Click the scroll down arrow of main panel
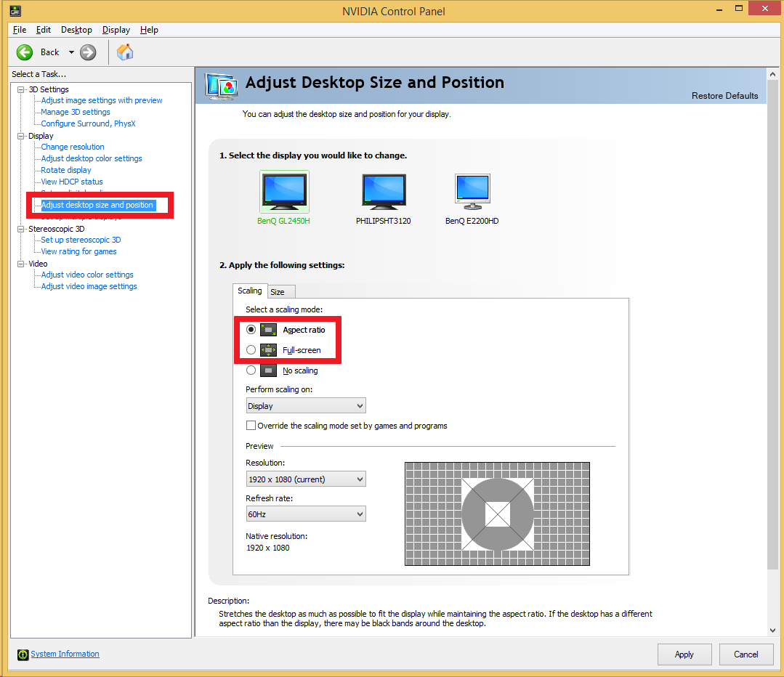The image size is (784, 677). tap(772, 631)
